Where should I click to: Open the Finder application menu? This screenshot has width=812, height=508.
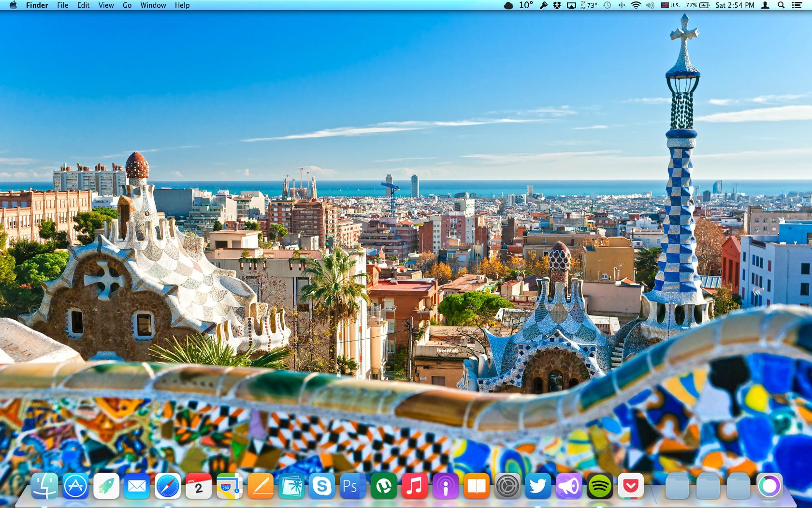pyautogui.click(x=37, y=5)
